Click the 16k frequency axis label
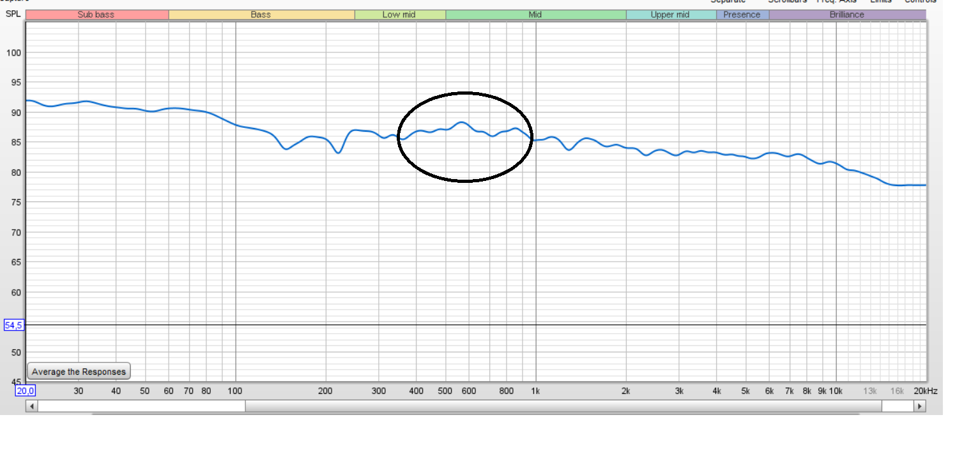The width and height of the screenshot is (980, 463). [897, 391]
